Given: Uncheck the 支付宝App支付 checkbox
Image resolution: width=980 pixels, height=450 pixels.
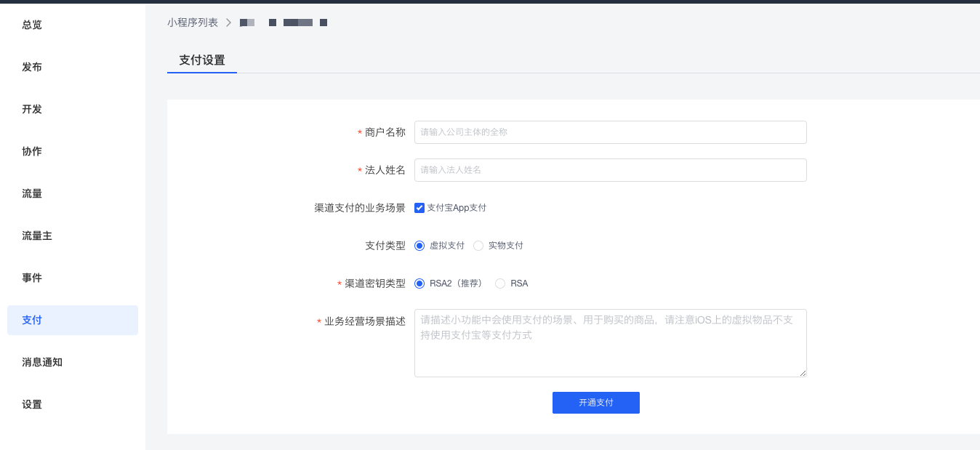Looking at the screenshot, I should (419, 207).
